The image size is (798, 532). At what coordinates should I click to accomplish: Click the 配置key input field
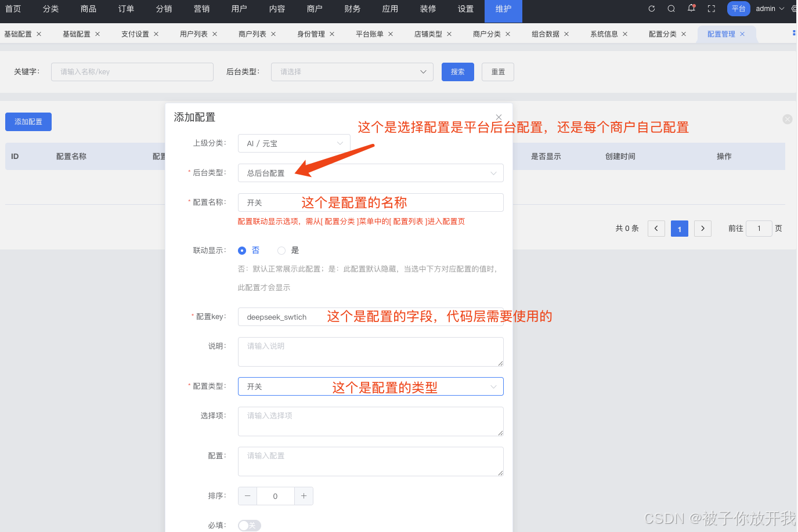point(371,317)
